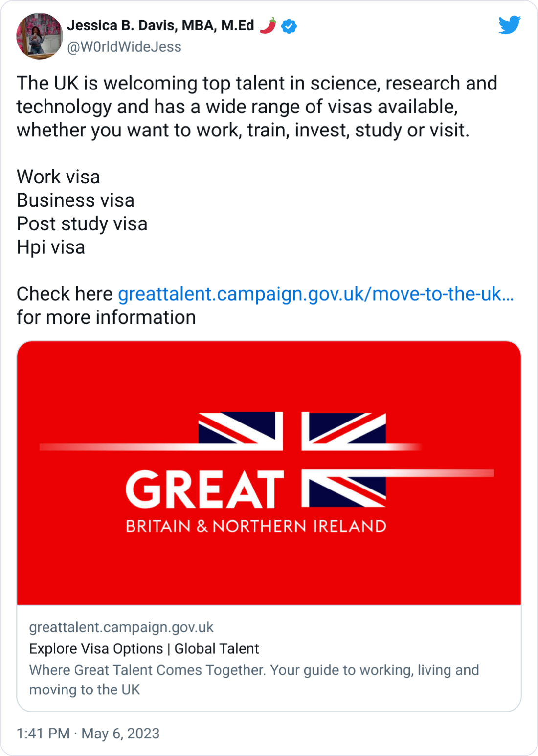538x756 pixels.
Task: Click the display name Jessica B. Davis
Action: [x=160, y=25]
